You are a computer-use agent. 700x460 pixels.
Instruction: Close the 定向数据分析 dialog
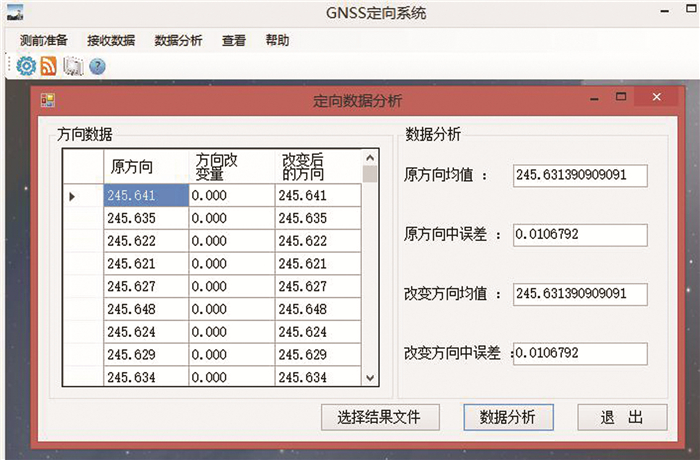657,97
